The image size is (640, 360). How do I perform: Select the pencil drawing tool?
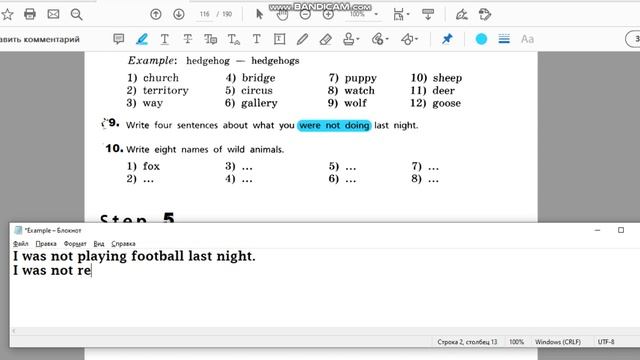(302, 39)
